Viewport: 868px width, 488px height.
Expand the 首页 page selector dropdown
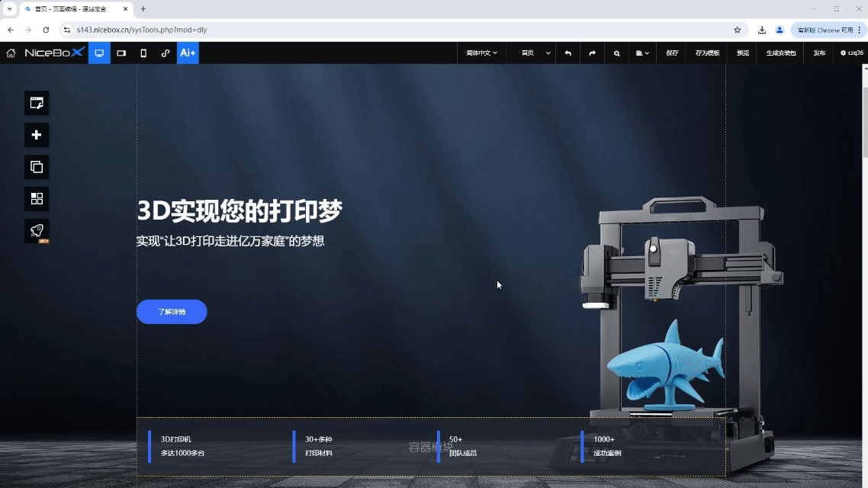point(532,53)
